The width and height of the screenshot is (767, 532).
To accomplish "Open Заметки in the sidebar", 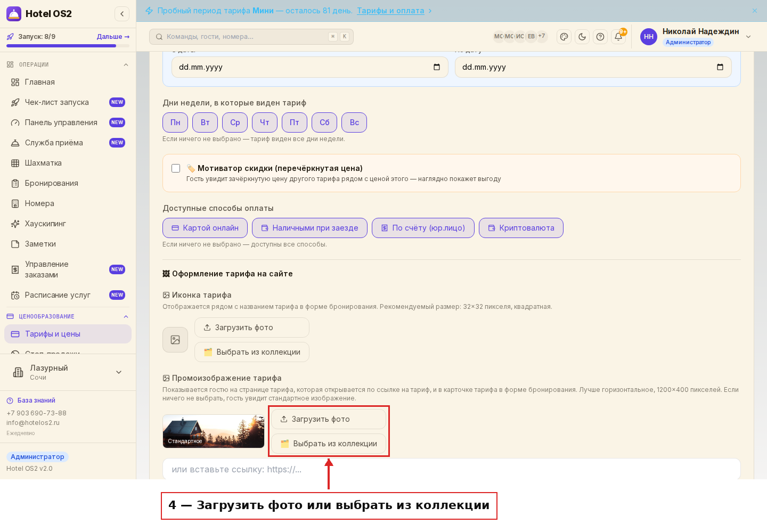I will [x=68, y=244].
